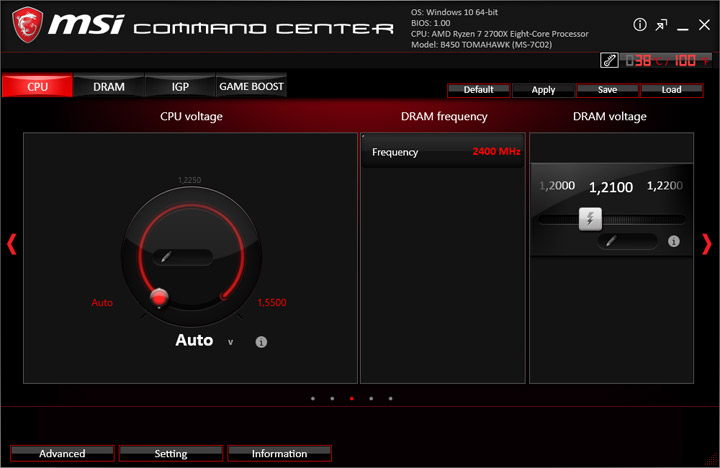Click the DRAM voltage lightning slider handle
The width and height of the screenshot is (720, 468).
[x=590, y=219]
